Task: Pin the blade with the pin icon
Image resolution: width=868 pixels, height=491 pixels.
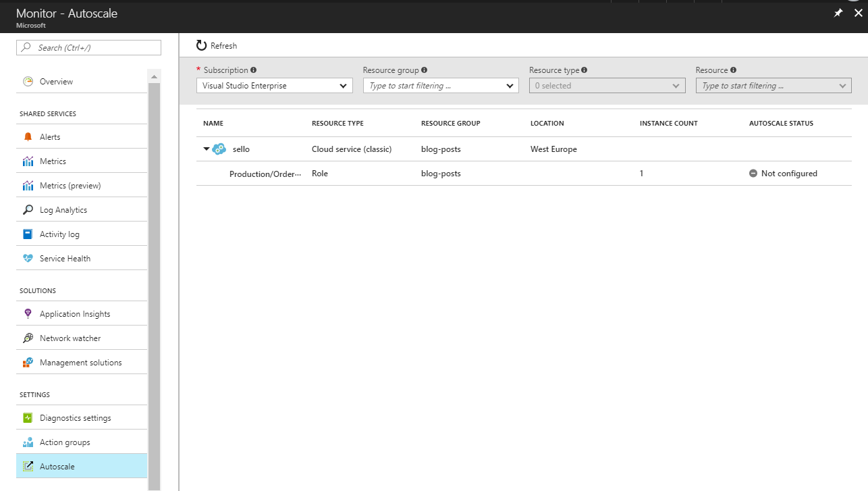Action: 838,13
